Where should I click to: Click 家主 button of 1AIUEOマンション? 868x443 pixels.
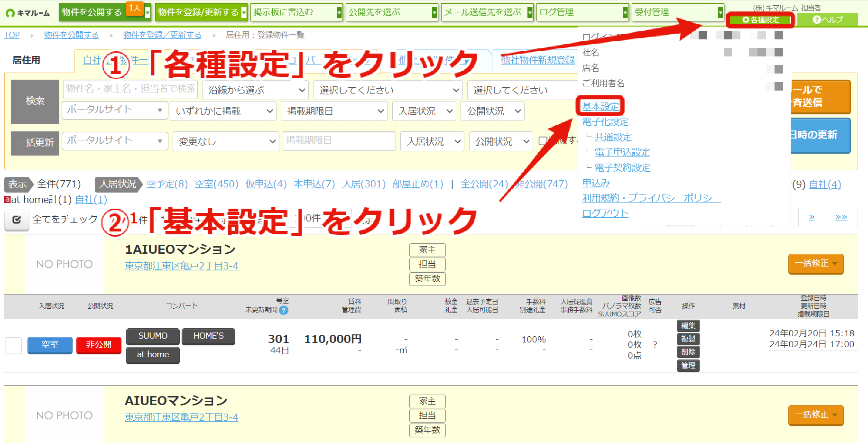427,250
